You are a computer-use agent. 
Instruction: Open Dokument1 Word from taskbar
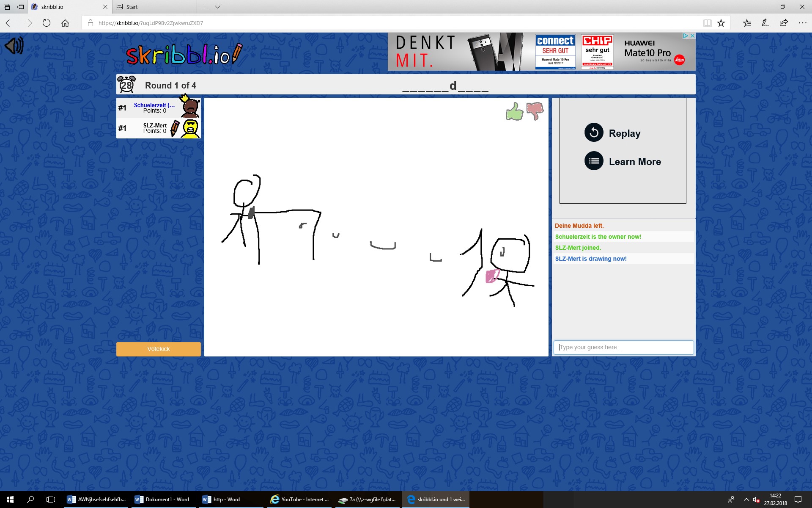(162, 500)
